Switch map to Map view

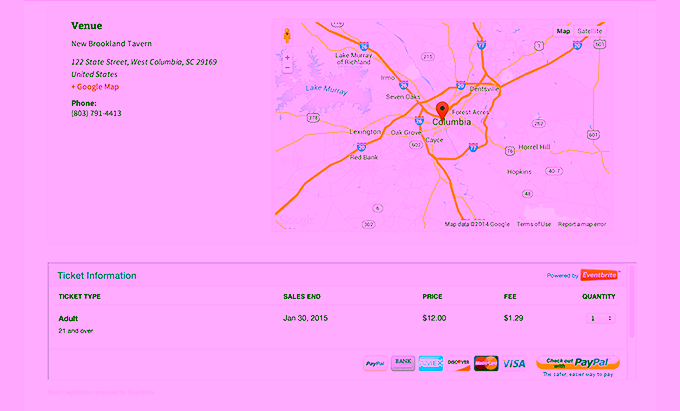[563, 31]
